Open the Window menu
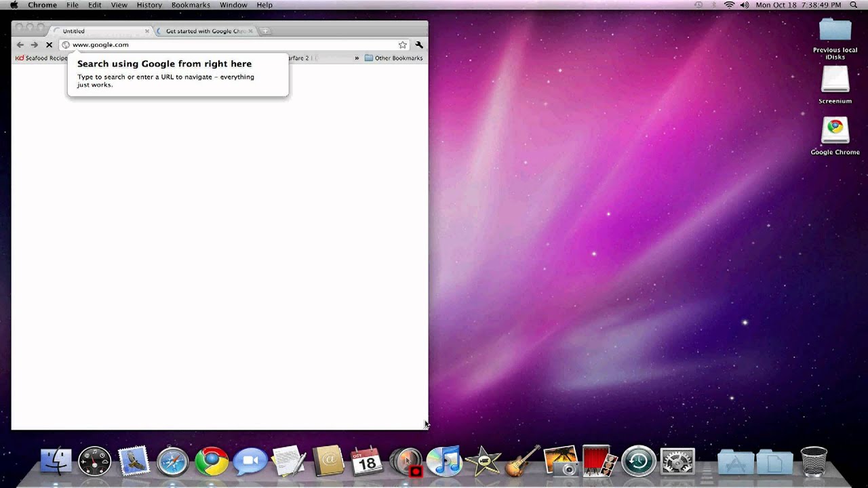The image size is (868, 488). pyautogui.click(x=233, y=5)
